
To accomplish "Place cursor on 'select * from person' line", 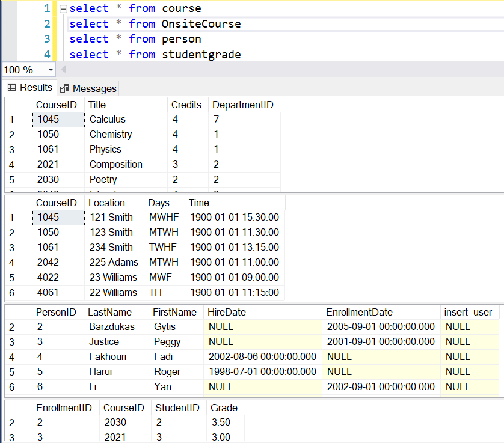I will [135, 39].
